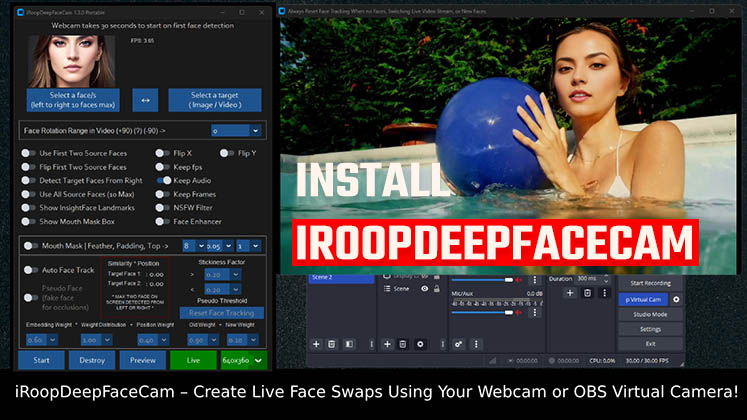
Task: Open source properties gear in Sources toolbar
Action: (420, 344)
